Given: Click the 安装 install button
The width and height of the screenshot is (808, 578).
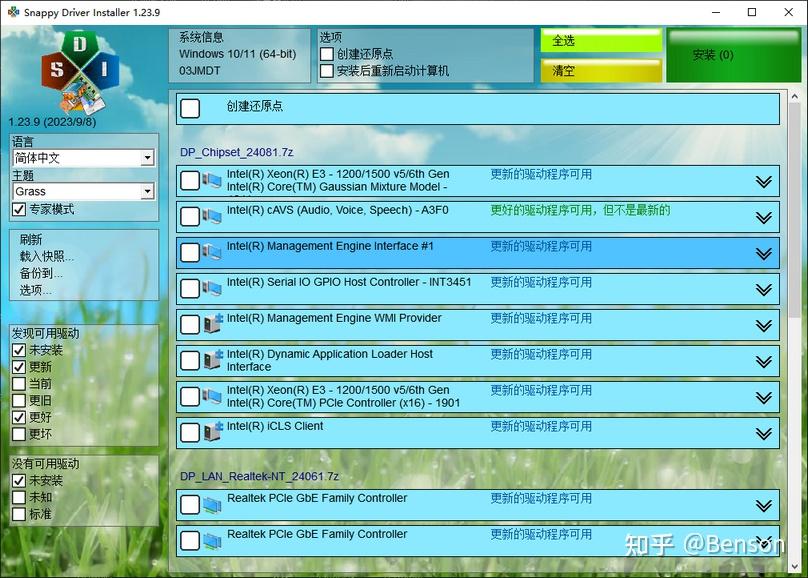Looking at the screenshot, I should [x=733, y=56].
